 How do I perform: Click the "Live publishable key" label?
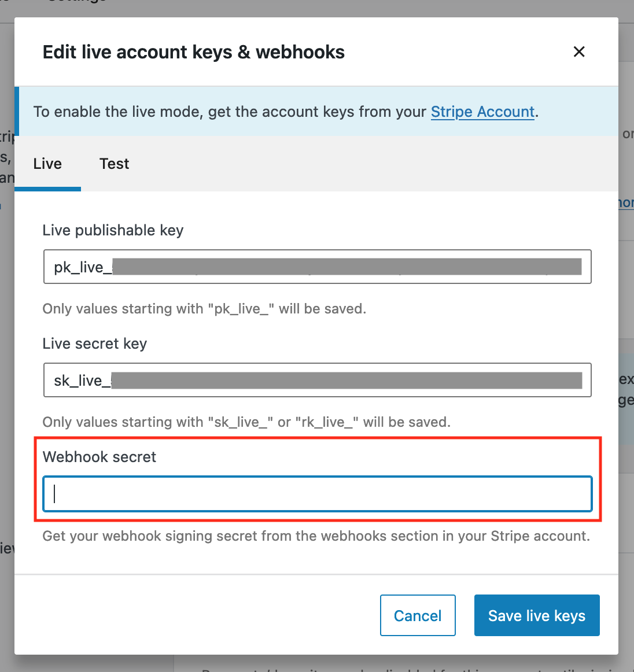pos(113,230)
